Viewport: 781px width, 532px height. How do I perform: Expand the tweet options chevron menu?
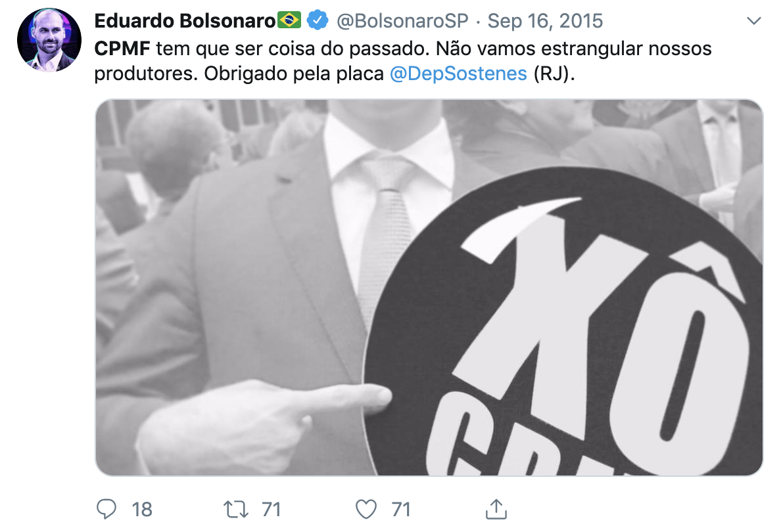(754, 21)
